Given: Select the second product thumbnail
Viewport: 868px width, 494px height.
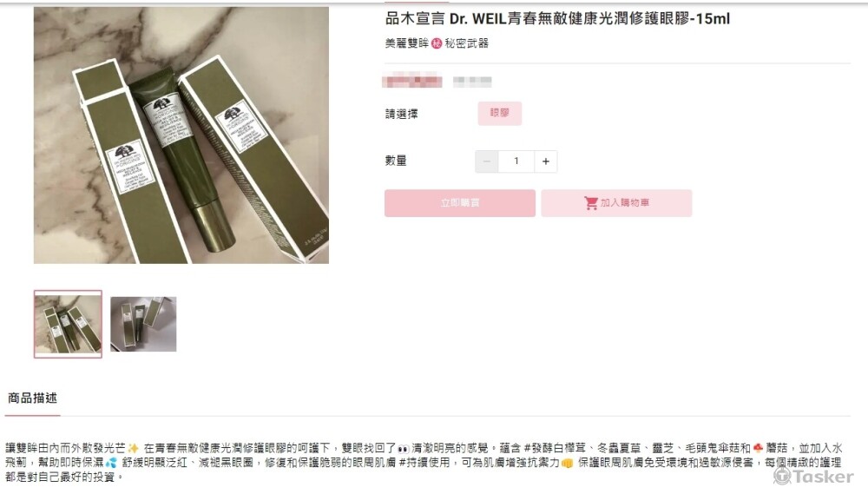Looking at the screenshot, I should click(x=143, y=324).
